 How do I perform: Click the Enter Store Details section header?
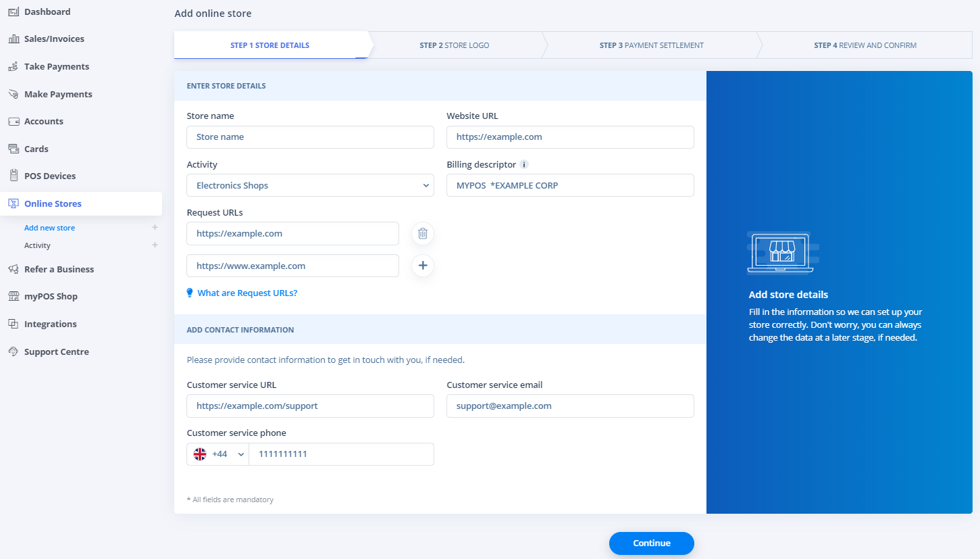[226, 86]
